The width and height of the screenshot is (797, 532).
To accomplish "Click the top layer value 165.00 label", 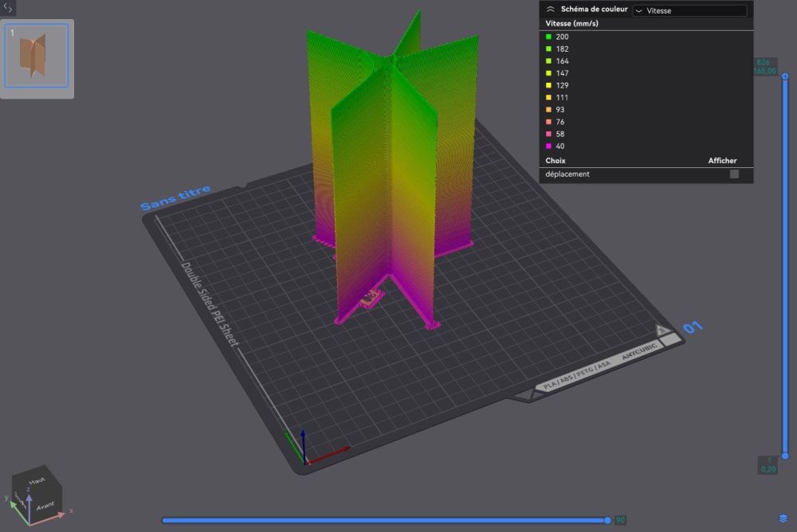I will [764, 71].
